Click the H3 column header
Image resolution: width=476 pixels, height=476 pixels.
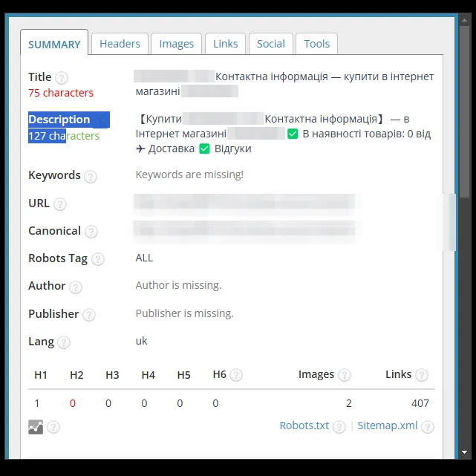point(112,375)
